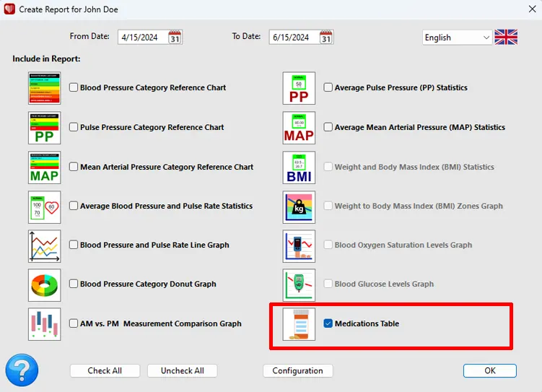Click the Blood Pressure Category Reference Chart icon
The width and height of the screenshot is (542, 392).
pos(44,88)
